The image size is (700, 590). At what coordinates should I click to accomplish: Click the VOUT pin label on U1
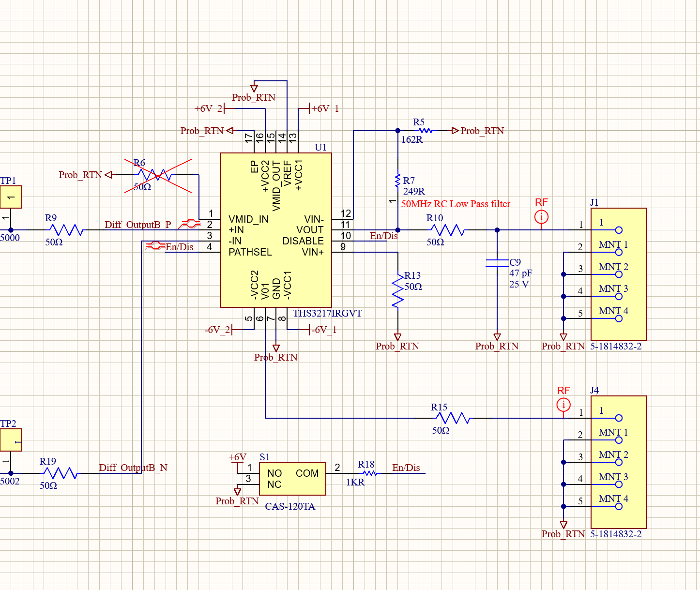point(310,230)
